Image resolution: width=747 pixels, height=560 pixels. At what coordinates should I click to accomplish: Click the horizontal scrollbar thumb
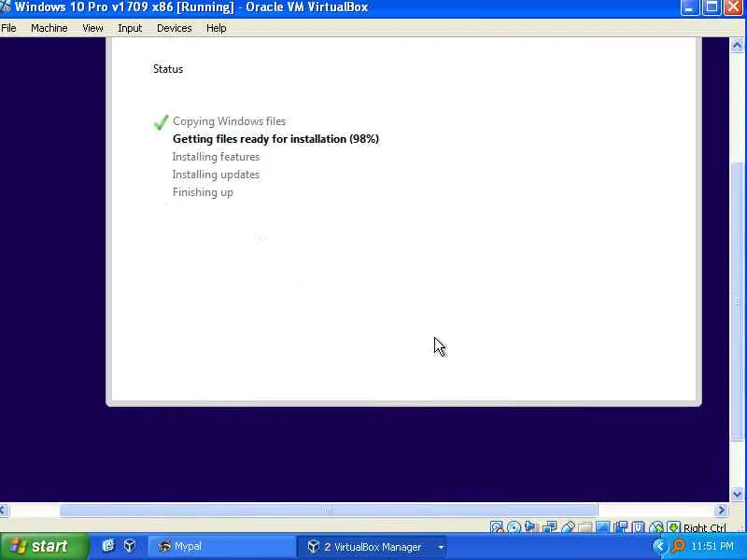click(329, 511)
